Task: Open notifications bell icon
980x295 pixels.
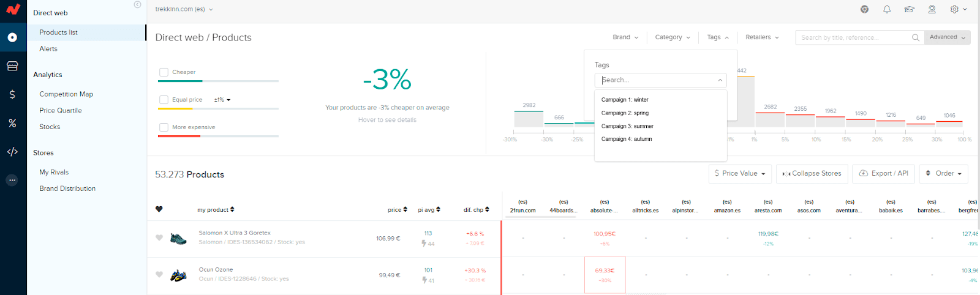Action: click(887, 9)
